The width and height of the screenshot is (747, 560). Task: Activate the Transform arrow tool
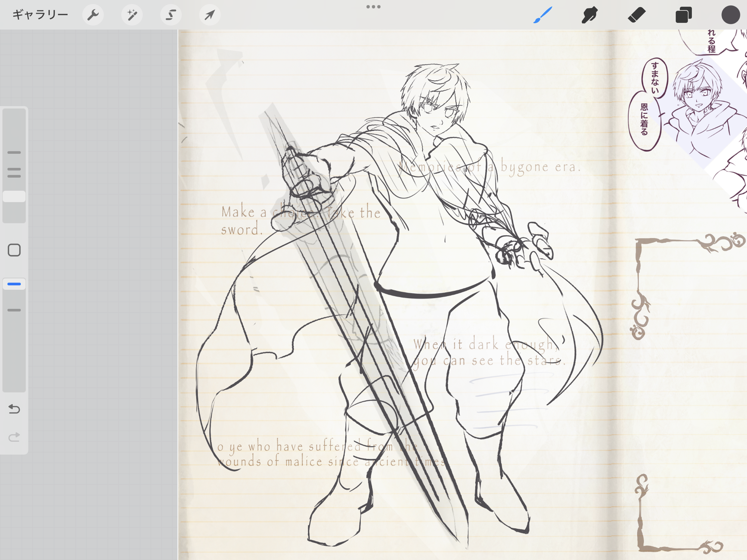(210, 15)
